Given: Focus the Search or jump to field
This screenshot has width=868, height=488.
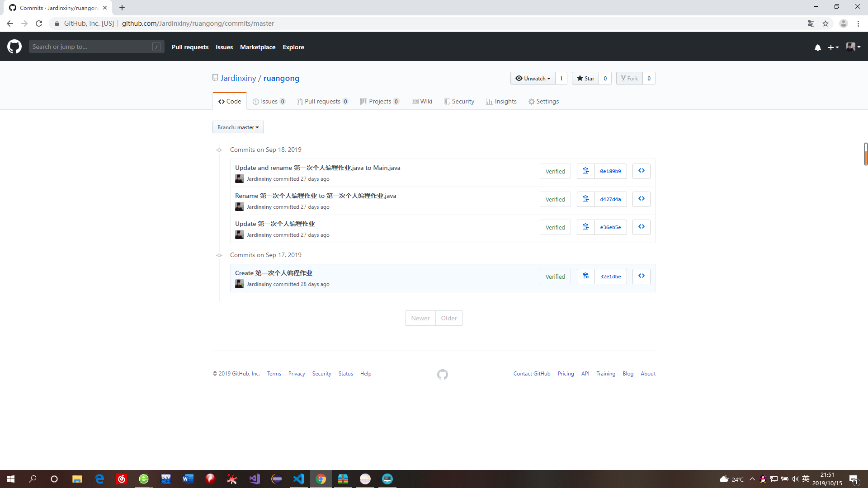Looking at the screenshot, I should [90, 47].
